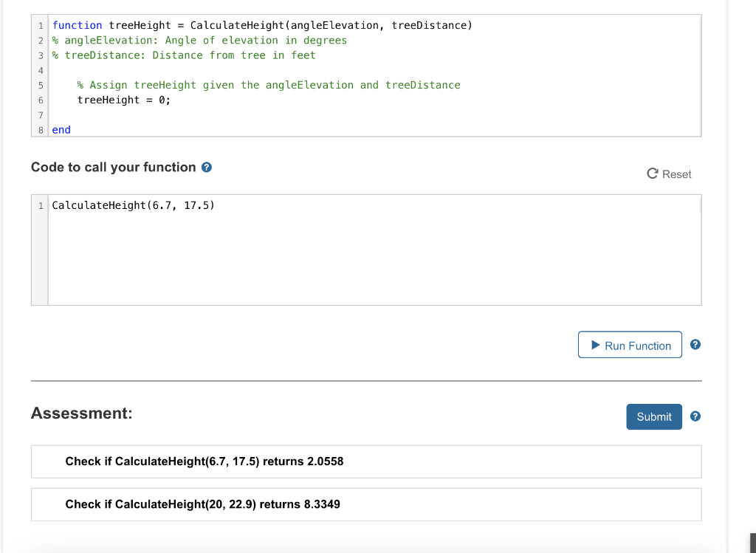
Task: Click the circular Reset arrow icon
Action: 652,174
